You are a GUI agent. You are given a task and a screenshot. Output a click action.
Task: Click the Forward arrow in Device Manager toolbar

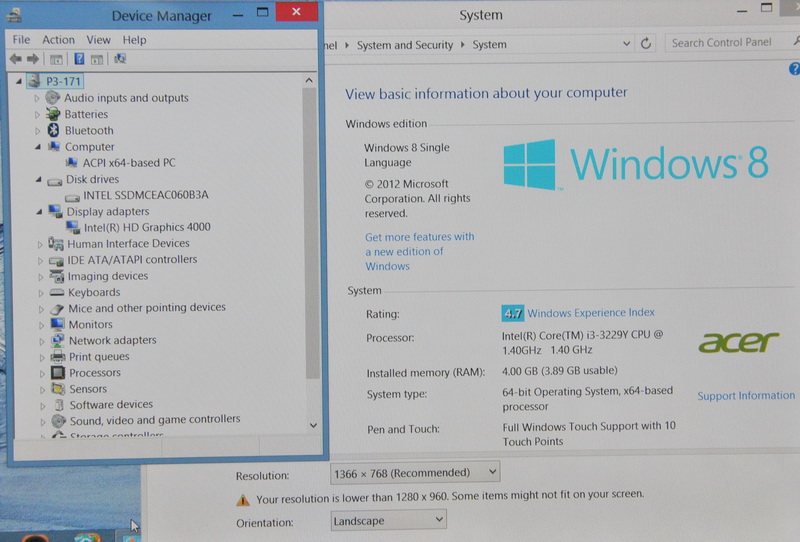coord(33,59)
